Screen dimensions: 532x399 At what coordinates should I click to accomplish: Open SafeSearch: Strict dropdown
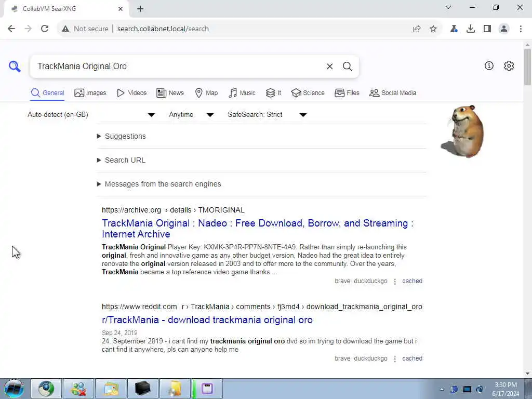point(267,115)
